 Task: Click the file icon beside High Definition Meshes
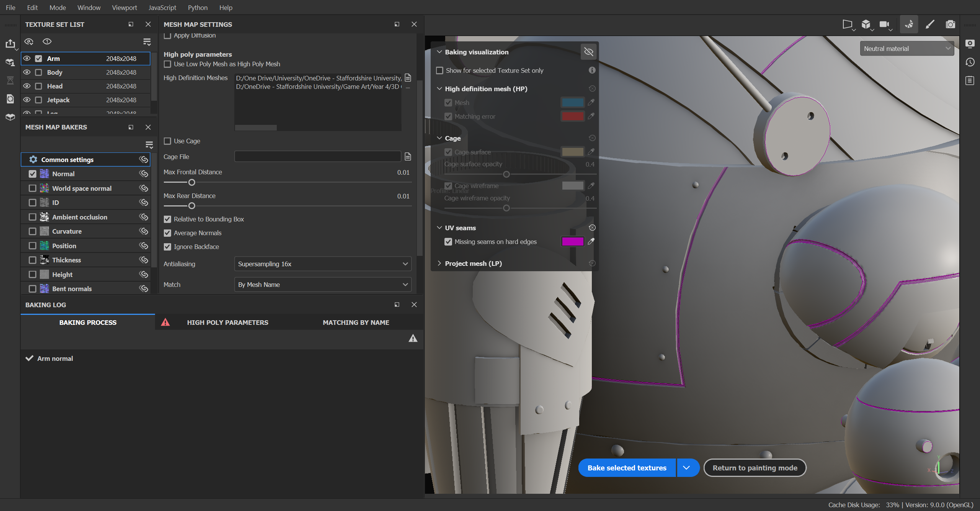point(408,78)
